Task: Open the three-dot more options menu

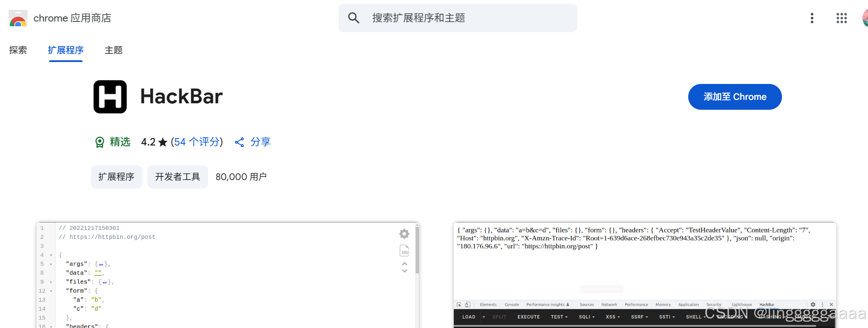Action: tap(812, 18)
